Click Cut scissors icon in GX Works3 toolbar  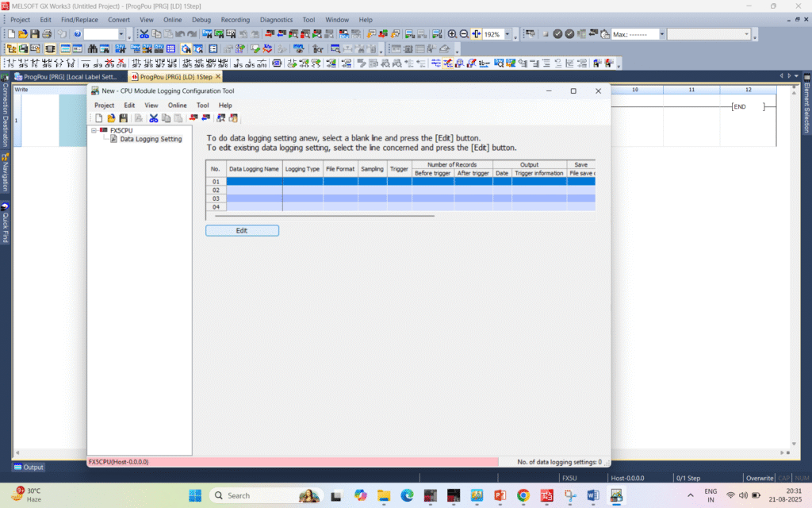(144, 34)
